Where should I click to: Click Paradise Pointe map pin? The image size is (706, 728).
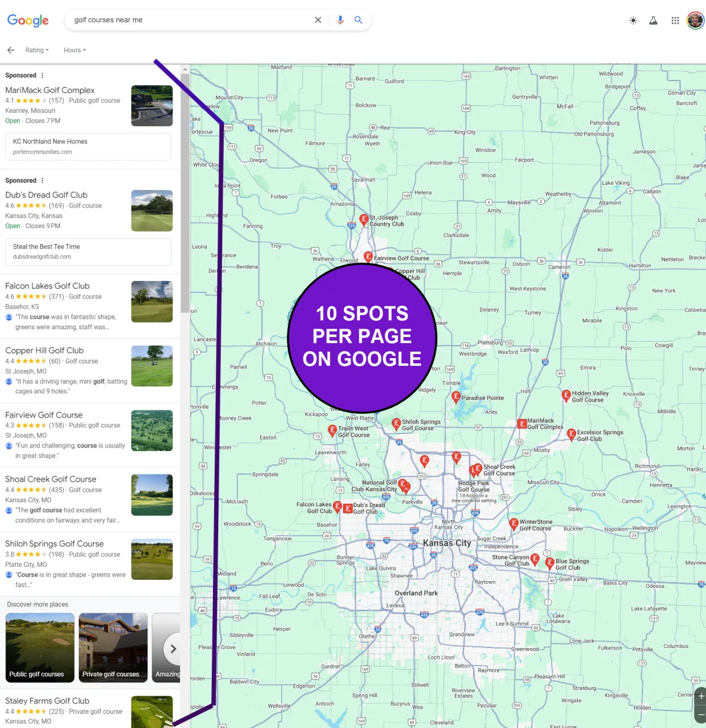(456, 397)
